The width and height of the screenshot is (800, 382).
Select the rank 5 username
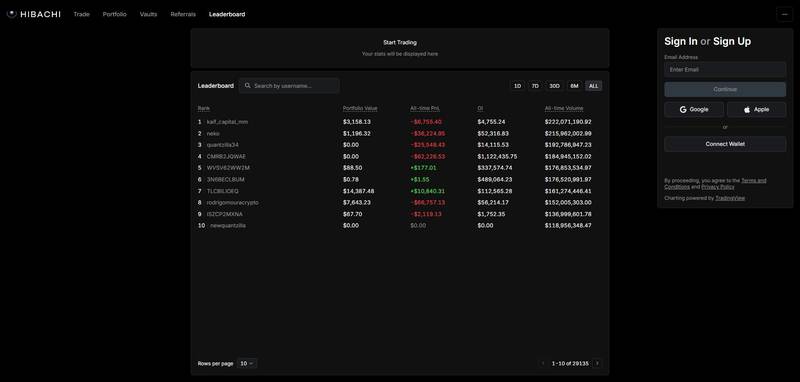[228, 168]
